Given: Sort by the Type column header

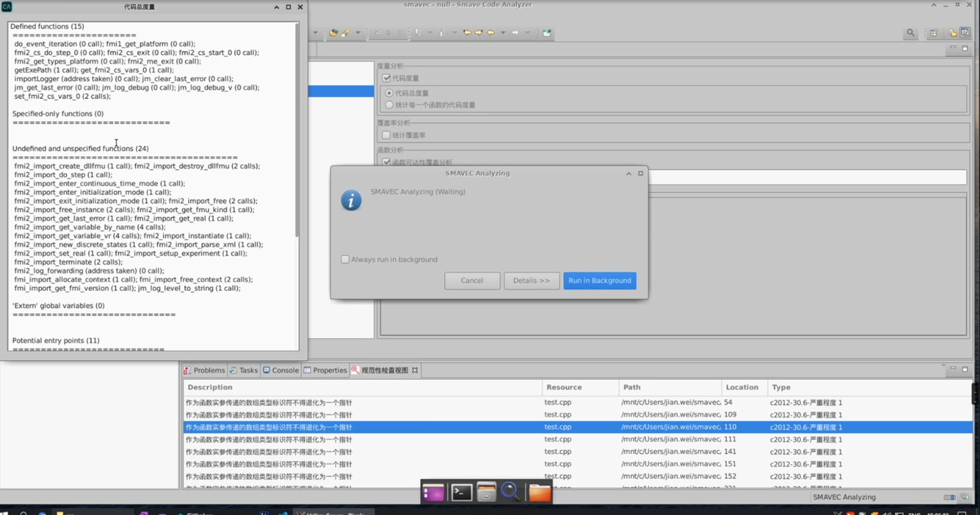Looking at the screenshot, I should 870,387.
